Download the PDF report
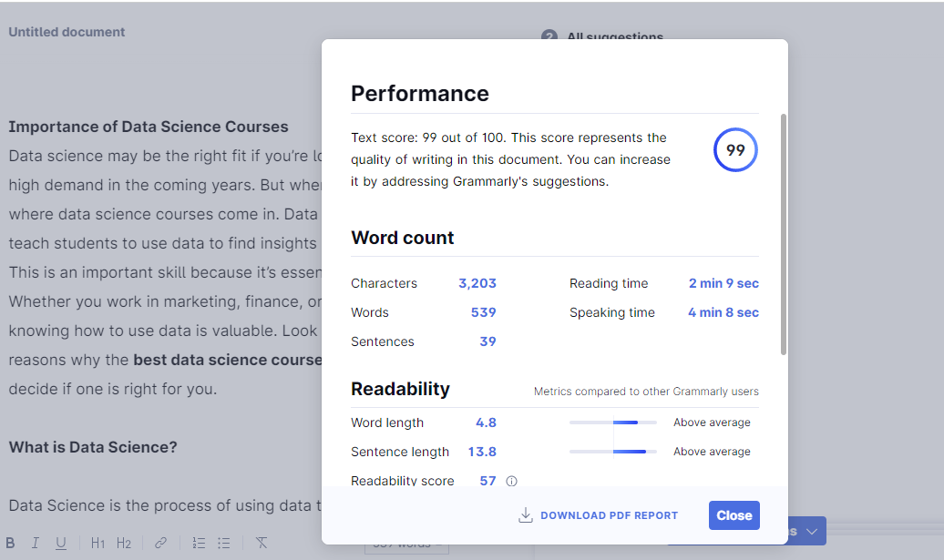 609,515
